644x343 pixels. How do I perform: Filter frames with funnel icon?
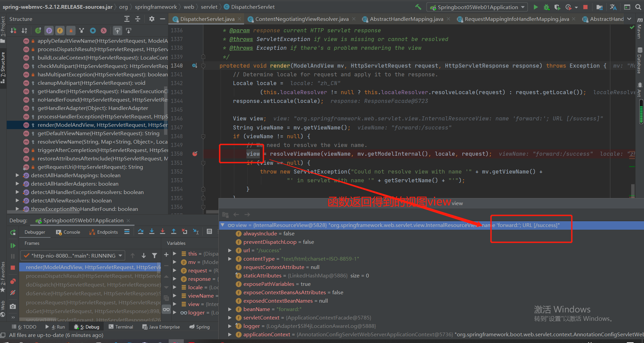point(155,256)
